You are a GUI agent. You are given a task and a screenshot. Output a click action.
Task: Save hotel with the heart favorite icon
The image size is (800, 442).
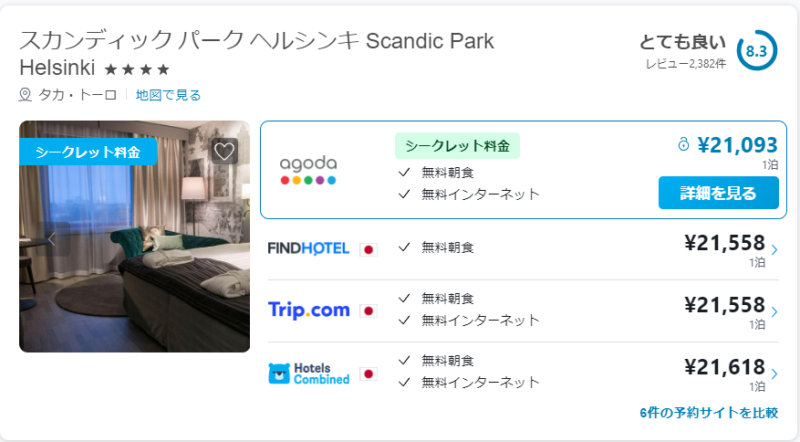point(224,151)
